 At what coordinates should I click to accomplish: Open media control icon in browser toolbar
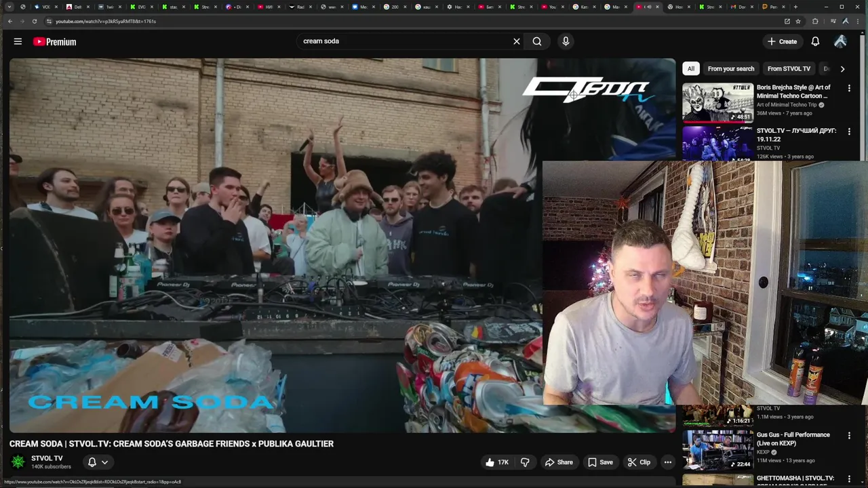pos(833,21)
